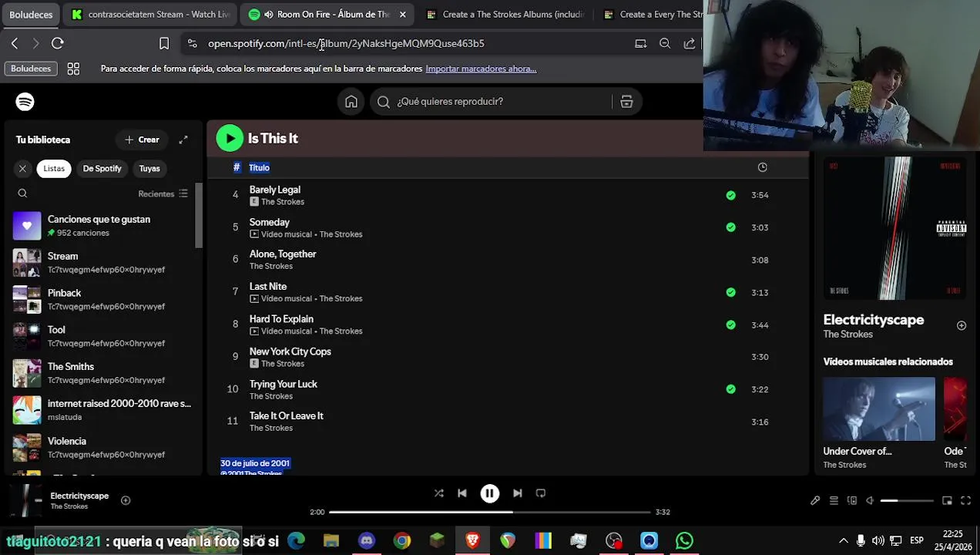Expand Tu biblioteca with the arrows icon
980x555 pixels.
pos(183,140)
